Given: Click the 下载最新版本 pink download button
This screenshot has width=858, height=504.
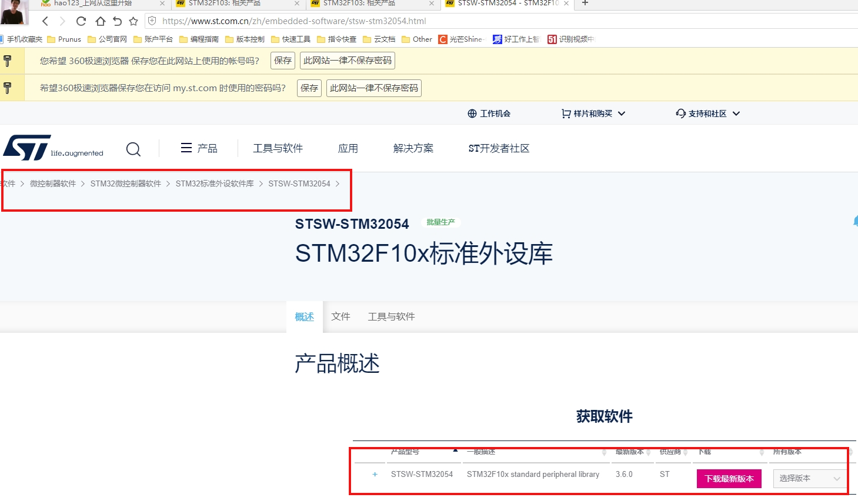Looking at the screenshot, I should coord(729,478).
